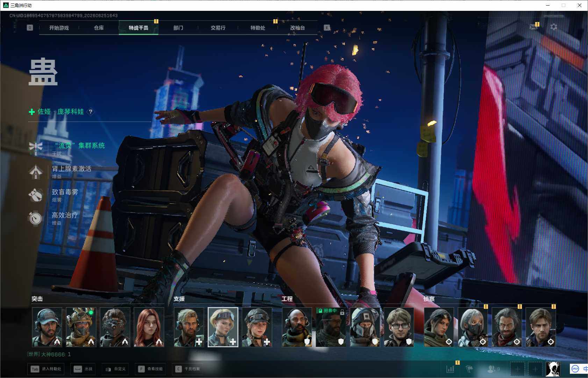Click the 工程 class heading
The image size is (588, 378).
point(287,299)
